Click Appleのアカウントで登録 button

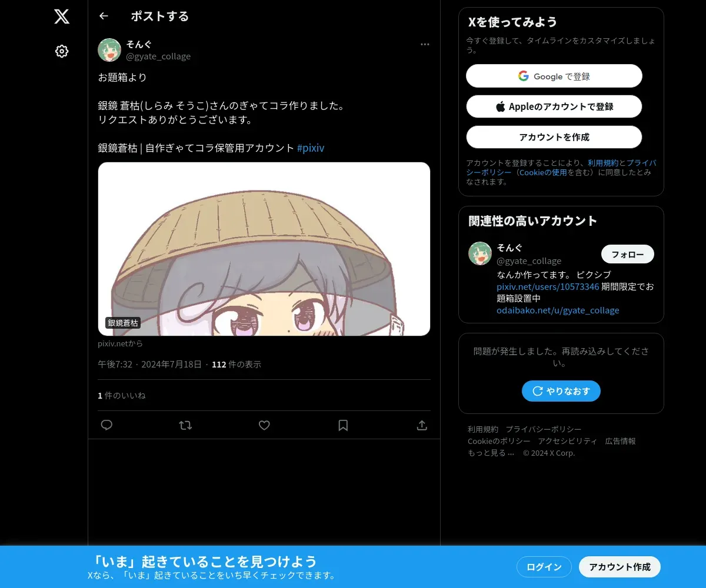554,106
